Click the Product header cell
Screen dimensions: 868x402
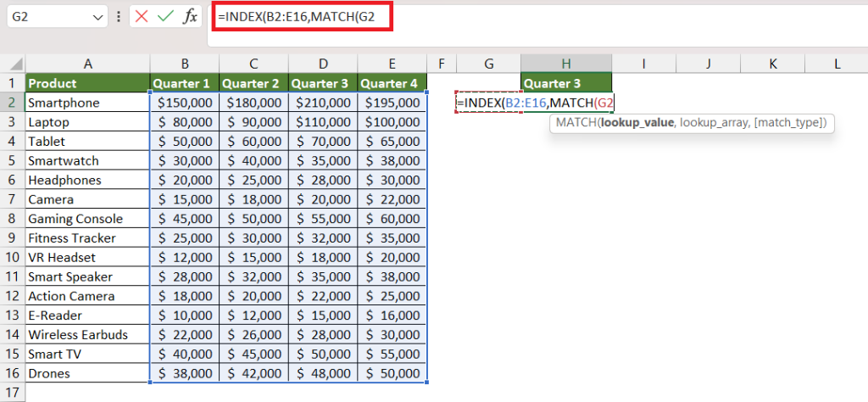(x=87, y=83)
